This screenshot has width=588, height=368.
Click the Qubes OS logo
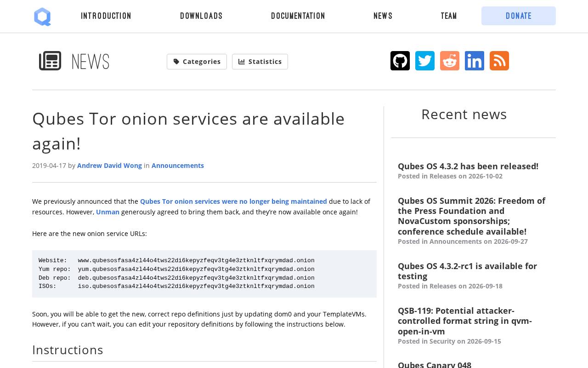[x=42, y=17]
